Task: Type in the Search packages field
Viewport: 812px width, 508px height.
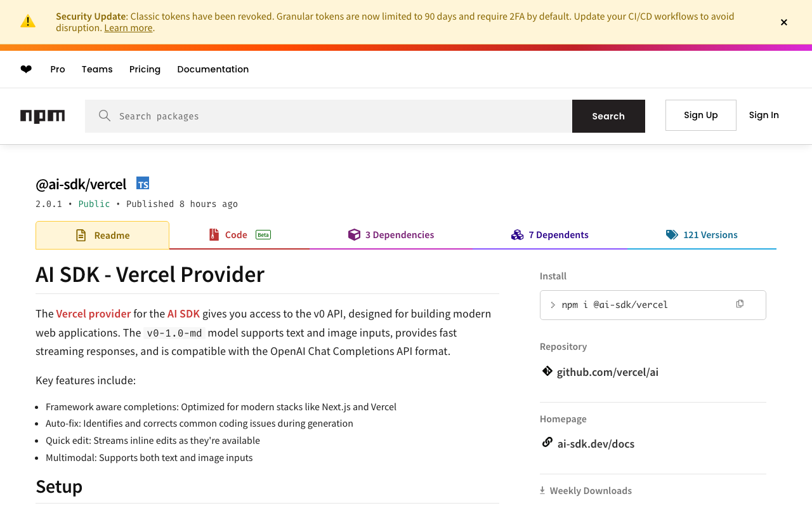Action: [x=343, y=116]
